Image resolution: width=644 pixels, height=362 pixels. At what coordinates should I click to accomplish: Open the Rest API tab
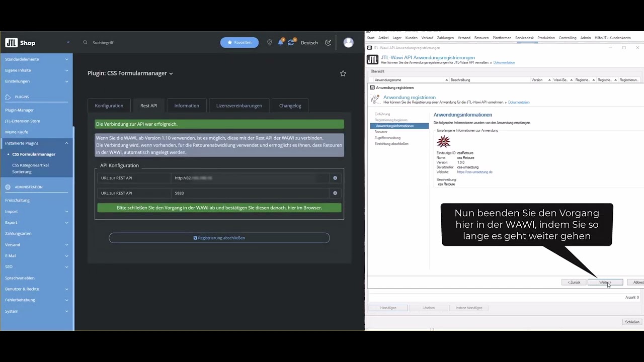149,106
